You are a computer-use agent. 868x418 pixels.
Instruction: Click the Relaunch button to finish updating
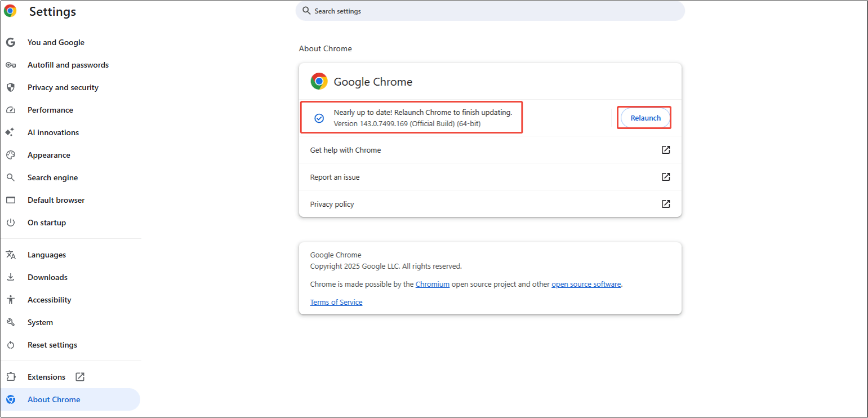[644, 117]
